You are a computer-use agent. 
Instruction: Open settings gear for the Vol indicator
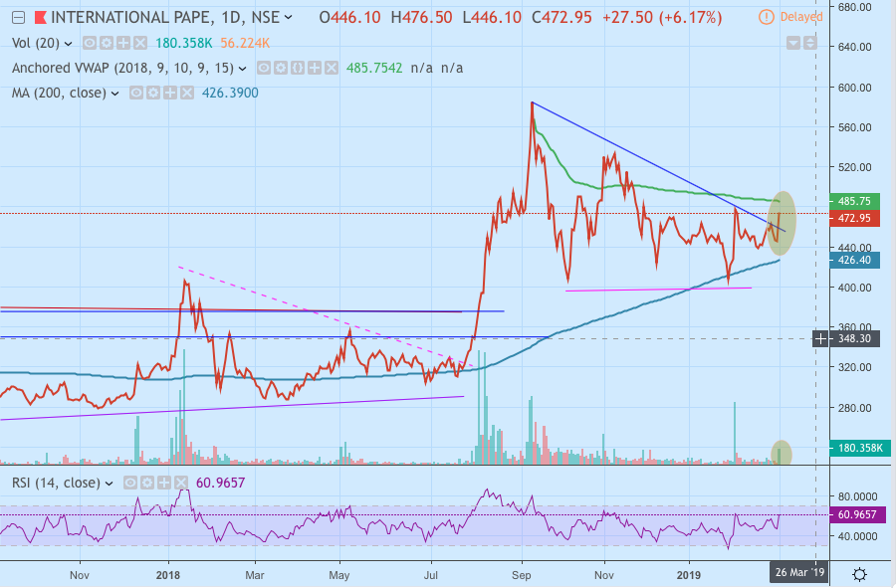tap(106, 43)
